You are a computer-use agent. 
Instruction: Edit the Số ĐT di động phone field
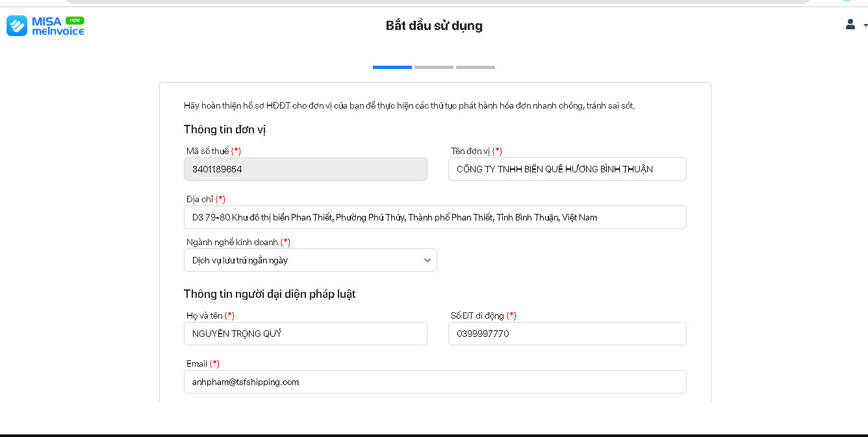pos(567,334)
